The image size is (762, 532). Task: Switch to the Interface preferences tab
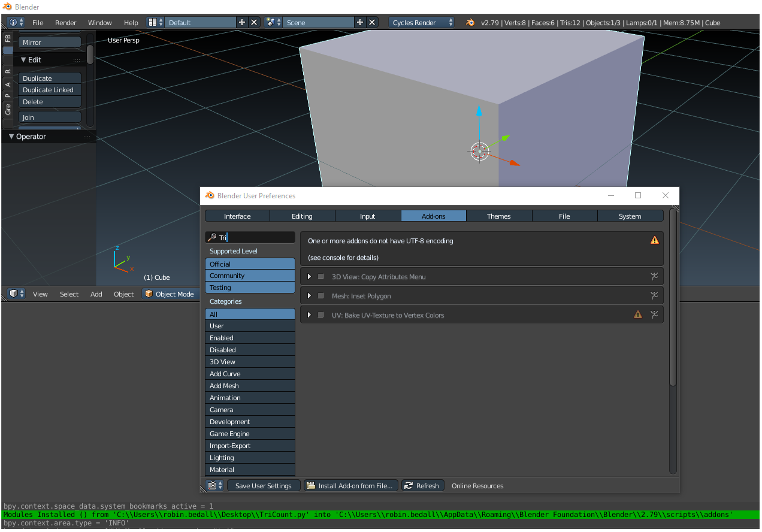point(237,216)
